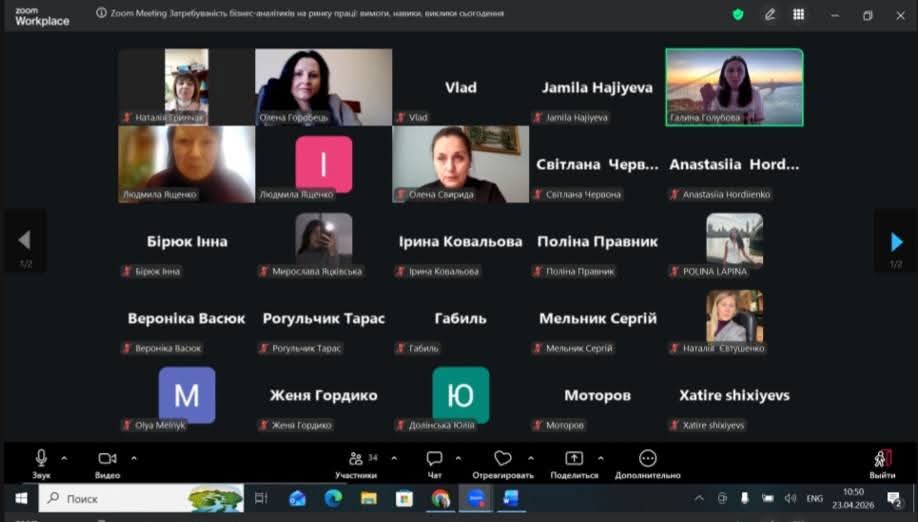Click the Выйти leave meeting button

pos(882,462)
